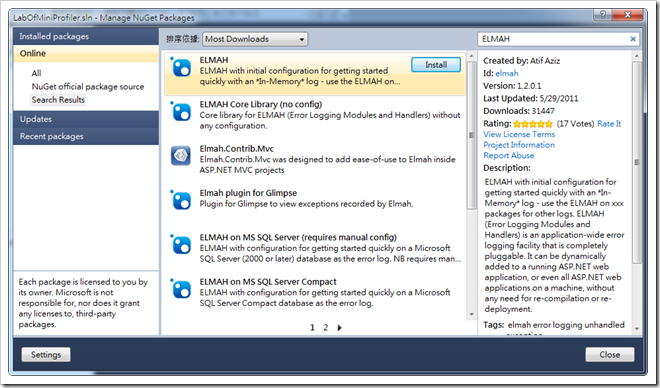The width and height of the screenshot is (660, 388).
Task: Expand the Recent packages section
Action: [86, 136]
